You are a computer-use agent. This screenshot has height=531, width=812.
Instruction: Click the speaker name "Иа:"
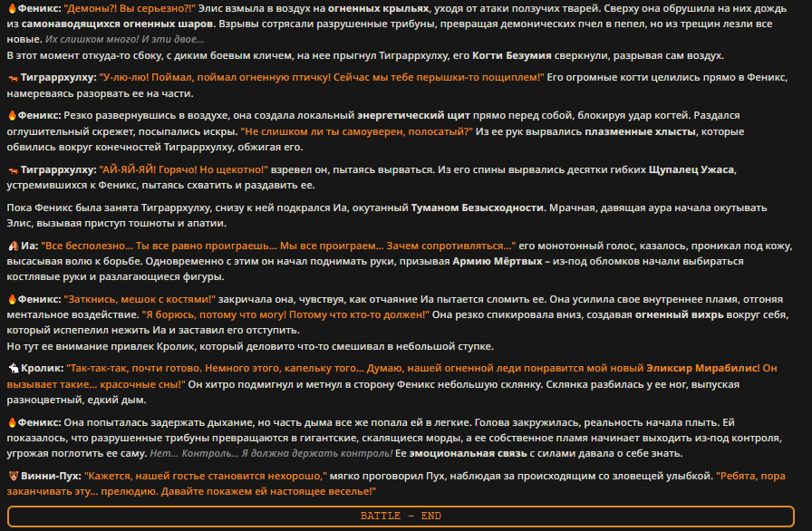[x=30, y=246]
